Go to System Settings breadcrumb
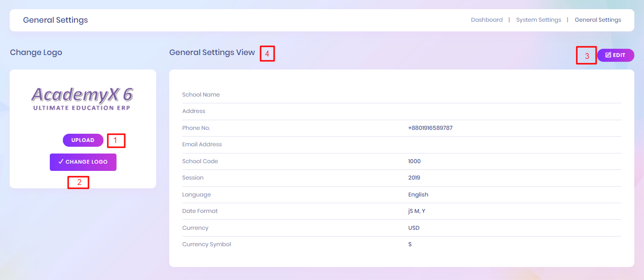This screenshot has height=280, width=644. 539,20
